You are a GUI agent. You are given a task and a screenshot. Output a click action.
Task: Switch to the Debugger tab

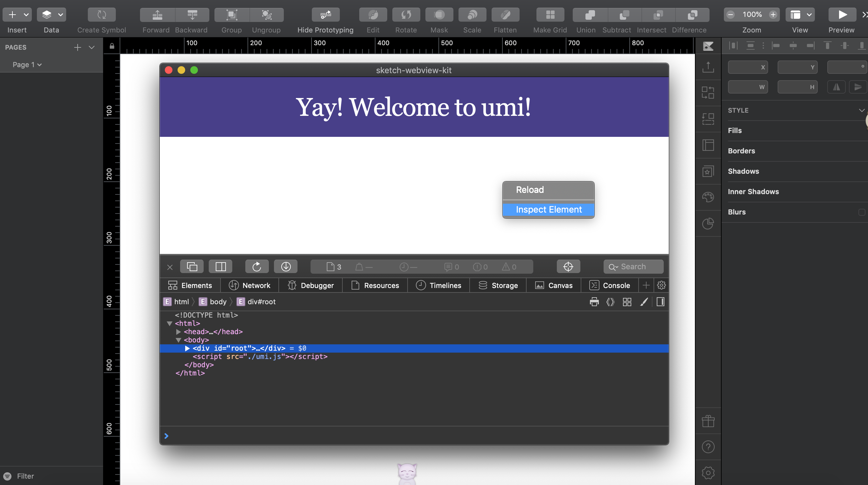point(311,285)
